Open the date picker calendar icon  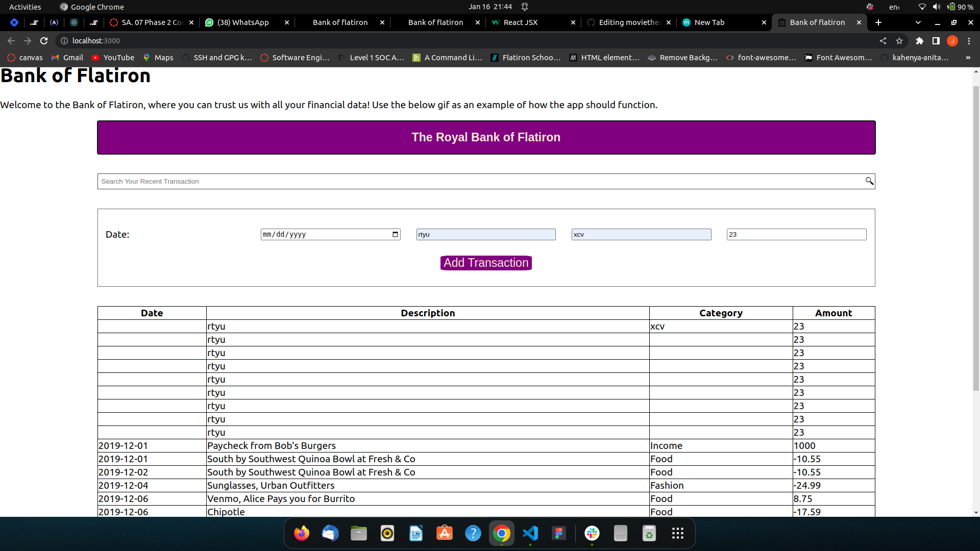[x=395, y=234]
